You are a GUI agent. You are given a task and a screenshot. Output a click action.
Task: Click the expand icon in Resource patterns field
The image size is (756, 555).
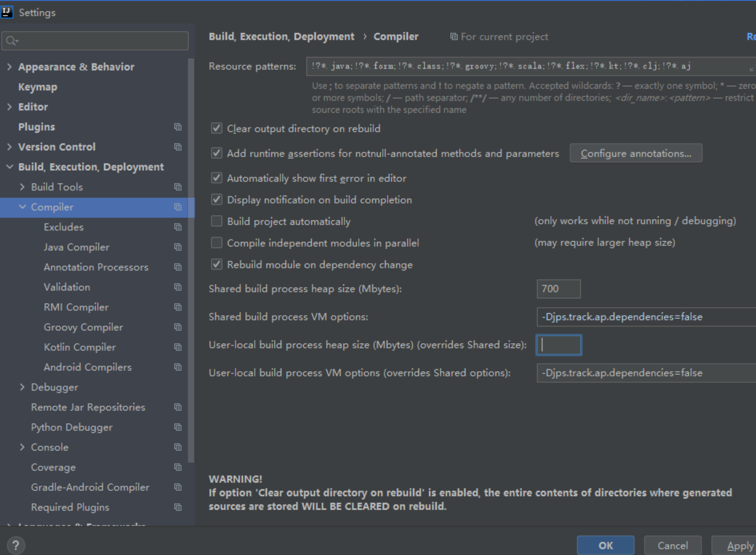coord(752,68)
